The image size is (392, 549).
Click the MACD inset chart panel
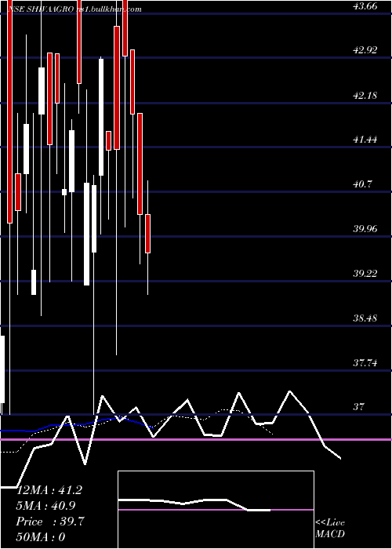[x=216, y=510]
